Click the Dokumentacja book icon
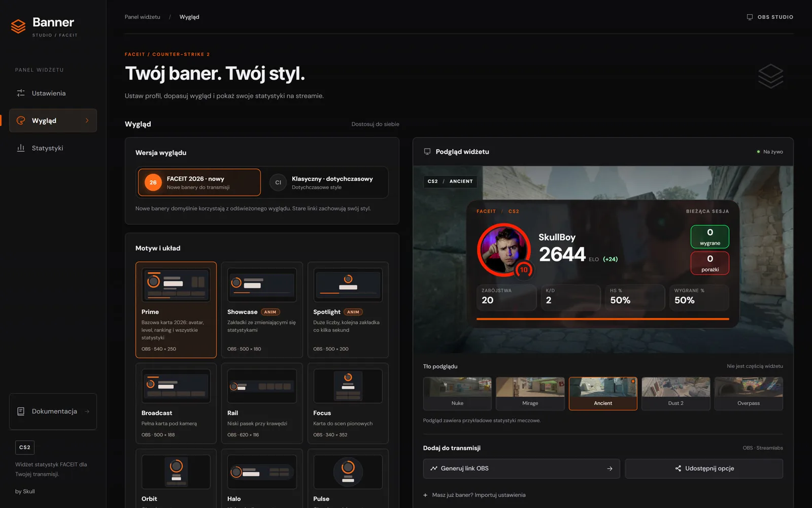 (x=21, y=411)
